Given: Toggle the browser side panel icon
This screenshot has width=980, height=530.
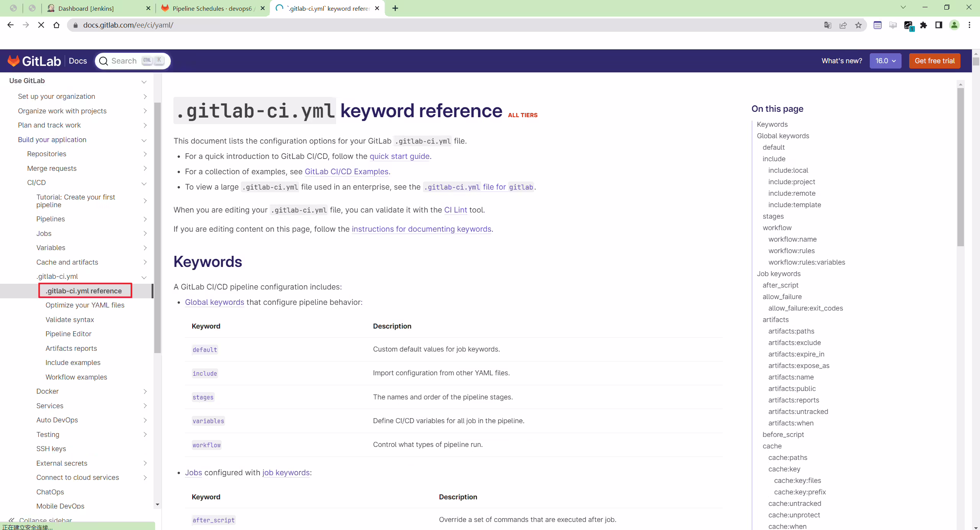Looking at the screenshot, I should click(x=939, y=25).
